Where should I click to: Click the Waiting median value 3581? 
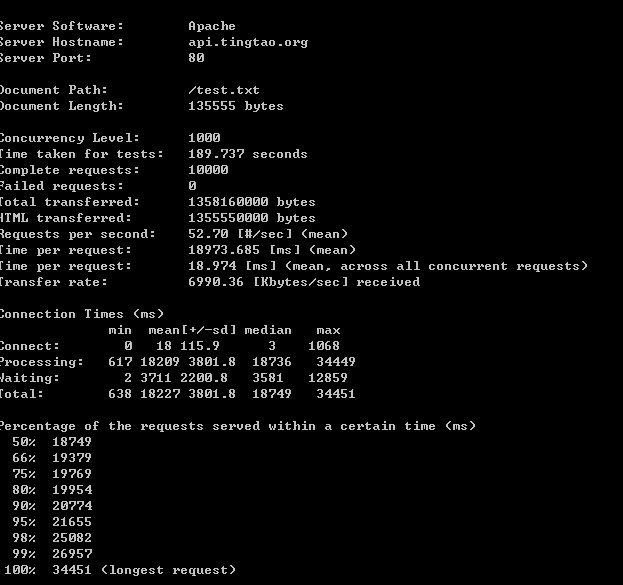(268, 378)
